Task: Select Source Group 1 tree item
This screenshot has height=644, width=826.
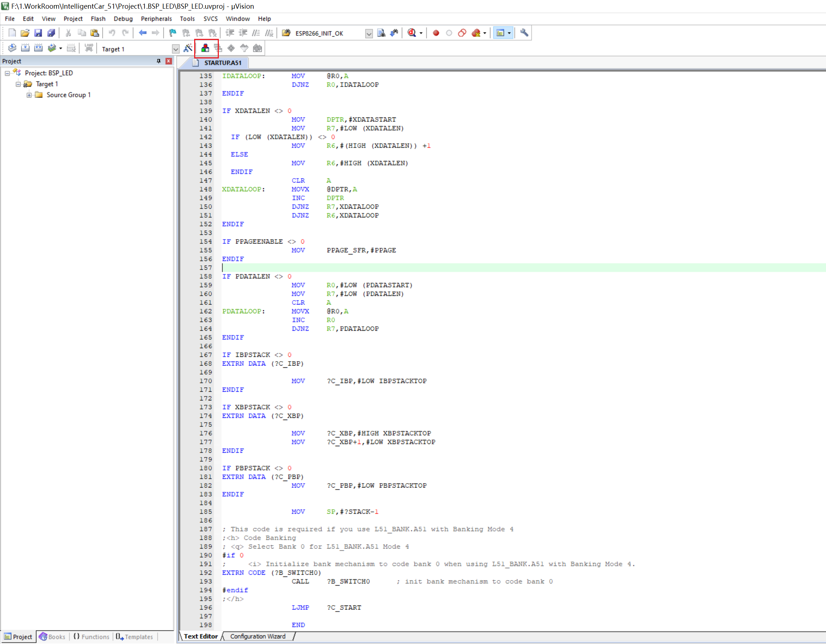Action: [x=69, y=95]
